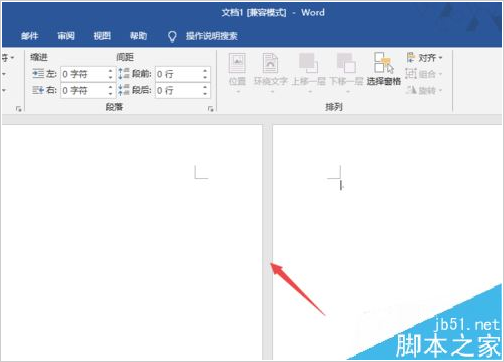Viewport: 504px width, 362px height.
Task: Click the left indent icon
Action: coord(38,74)
